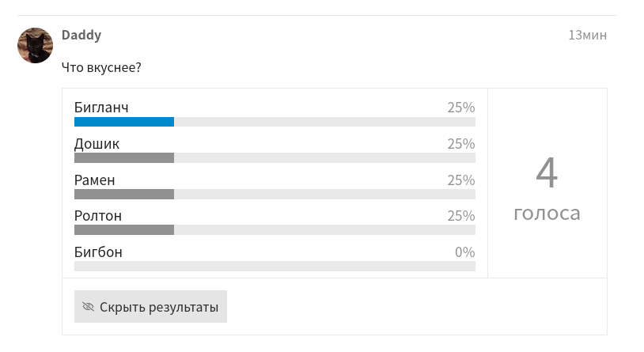
Task: Select the Дошик poll option label
Action: (x=97, y=143)
